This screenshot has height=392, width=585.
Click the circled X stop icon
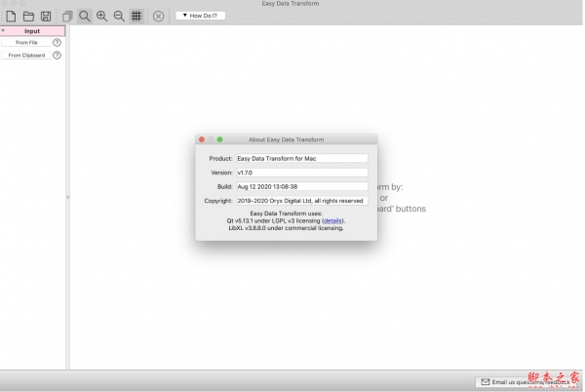(x=158, y=17)
